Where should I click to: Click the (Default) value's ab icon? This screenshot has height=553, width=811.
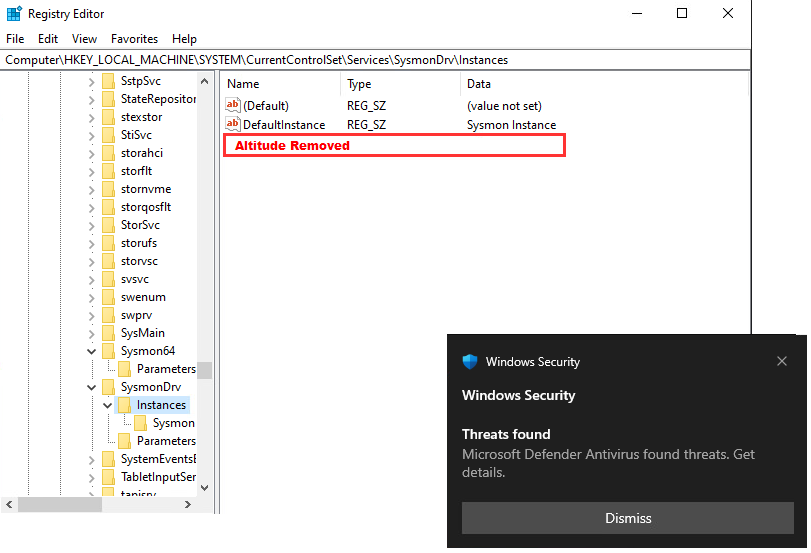click(x=233, y=105)
